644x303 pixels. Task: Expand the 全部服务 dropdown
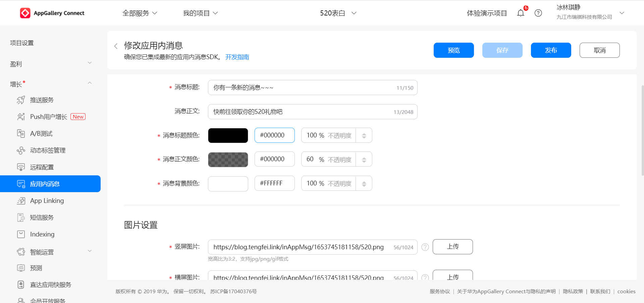[140, 13]
